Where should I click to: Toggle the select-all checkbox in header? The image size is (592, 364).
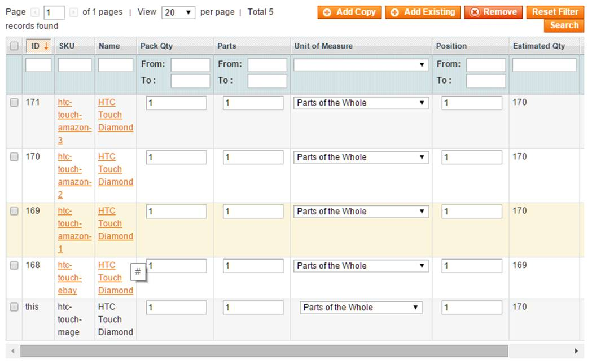(x=14, y=46)
